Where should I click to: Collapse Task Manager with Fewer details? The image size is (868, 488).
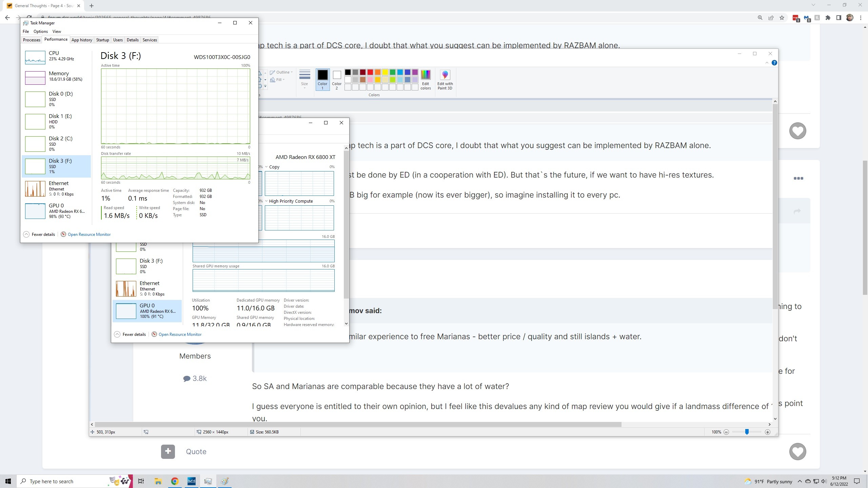39,234
